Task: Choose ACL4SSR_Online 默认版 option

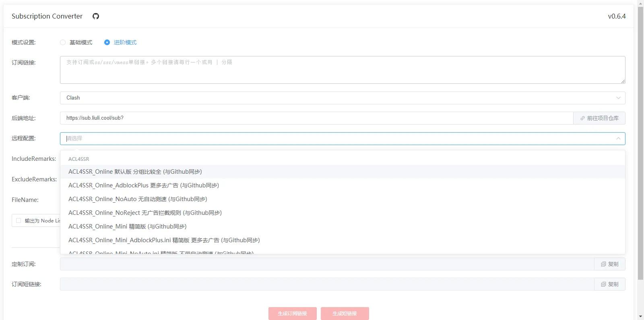Action: [x=343, y=172]
